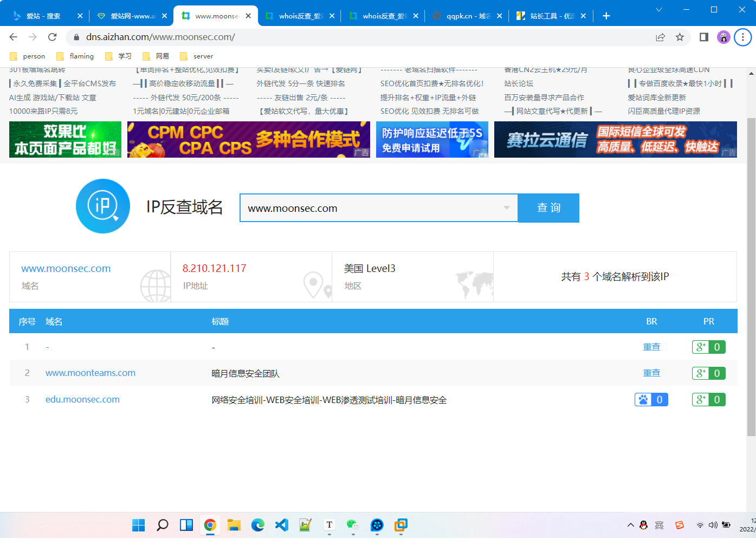Open the 闪臣高质量代理IP资源 link
The height and width of the screenshot is (558, 756).
664,111
